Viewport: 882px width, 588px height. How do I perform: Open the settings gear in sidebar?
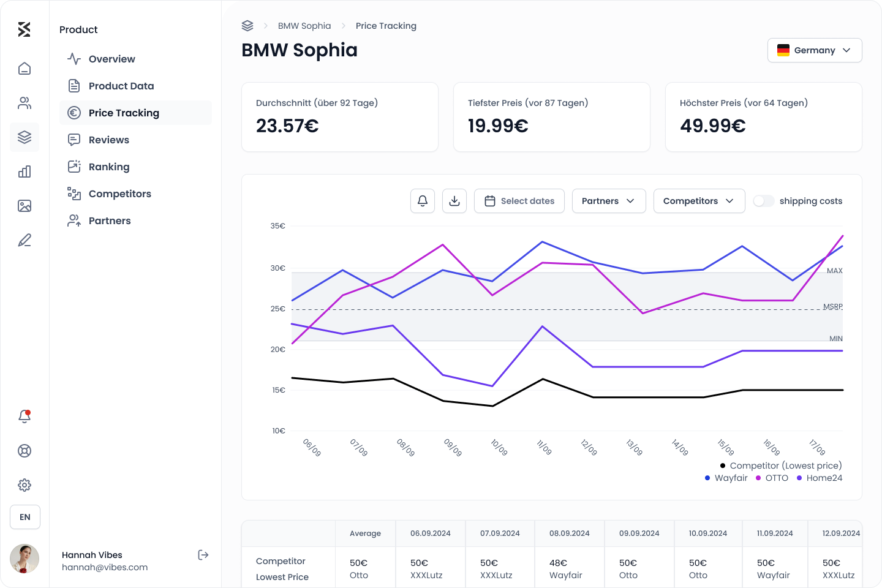pyautogui.click(x=24, y=485)
